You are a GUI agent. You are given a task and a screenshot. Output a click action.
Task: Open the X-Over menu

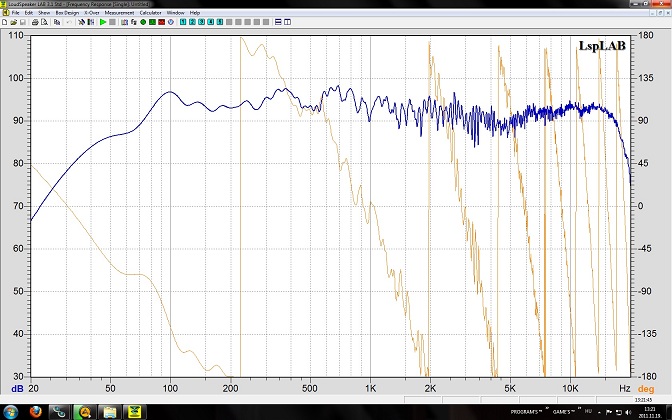(x=92, y=13)
